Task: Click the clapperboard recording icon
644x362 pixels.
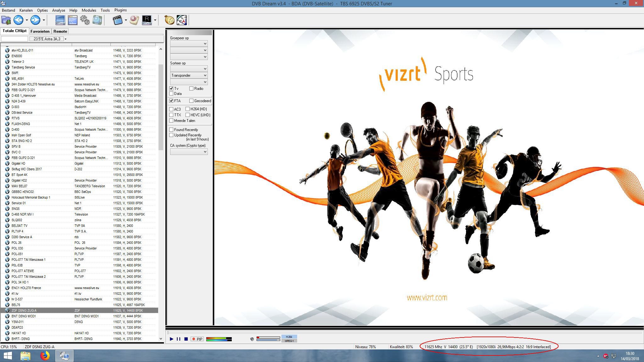Action: coord(118,20)
